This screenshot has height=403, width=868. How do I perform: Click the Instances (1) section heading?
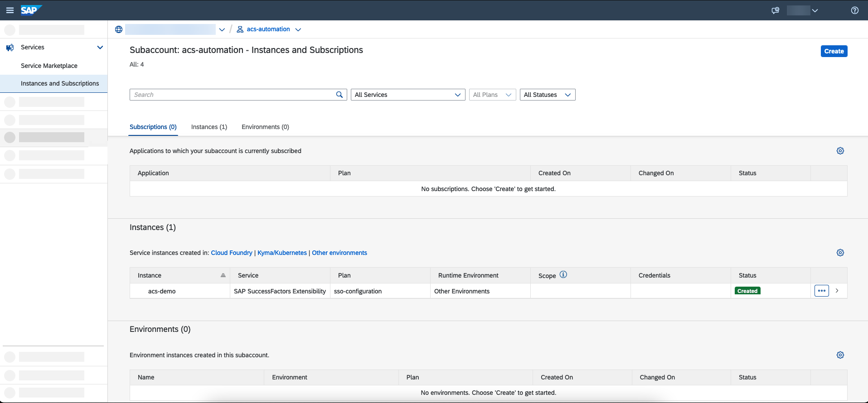pyautogui.click(x=153, y=227)
